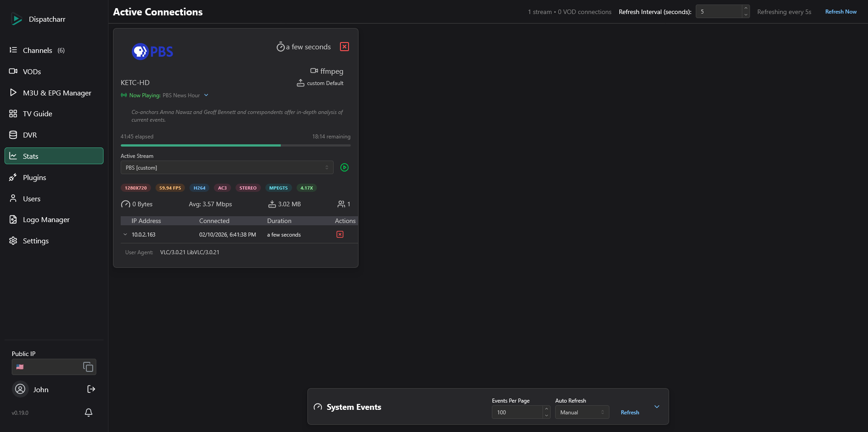The width and height of the screenshot is (868, 432).
Task: Click the 1280X720 resolution badge
Action: pos(136,188)
